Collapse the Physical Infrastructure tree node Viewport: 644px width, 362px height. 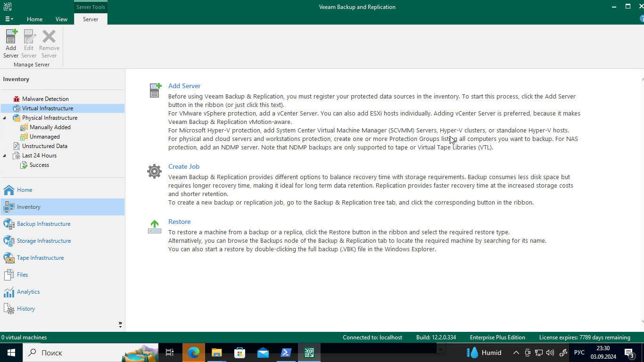pyautogui.click(x=5, y=118)
